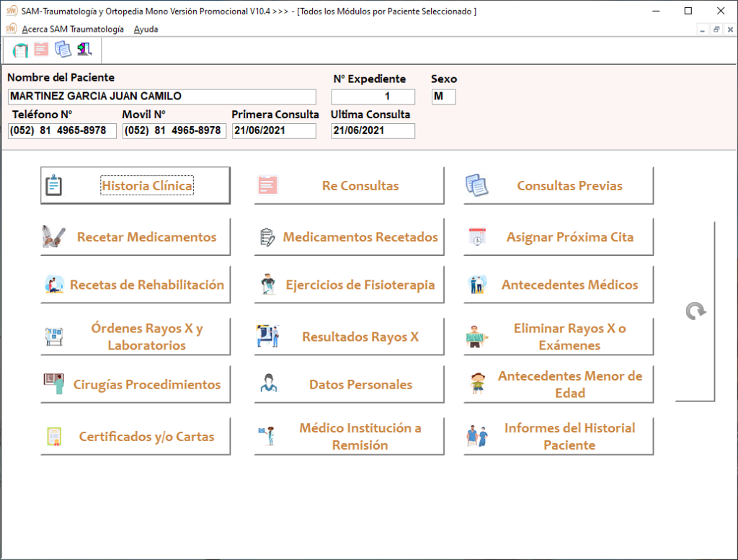The image size is (738, 560).
Task: Open Certificados y/o Cartas
Action: click(135, 436)
